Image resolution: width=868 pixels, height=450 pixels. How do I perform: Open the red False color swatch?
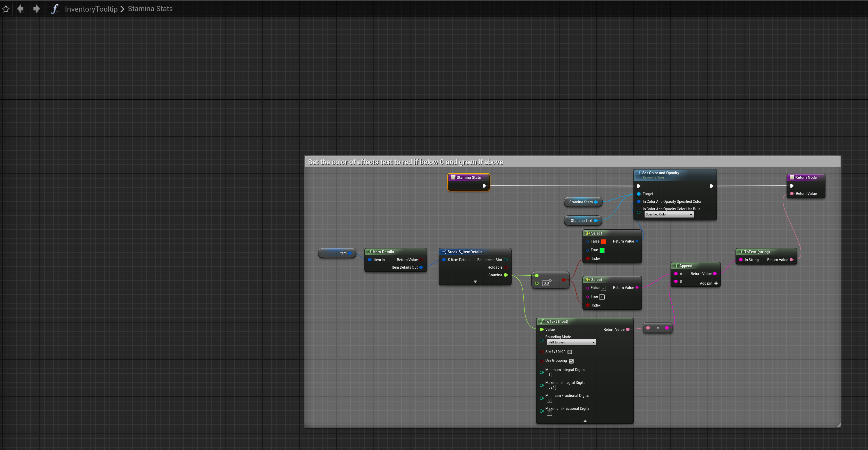[x=604, y=242]
